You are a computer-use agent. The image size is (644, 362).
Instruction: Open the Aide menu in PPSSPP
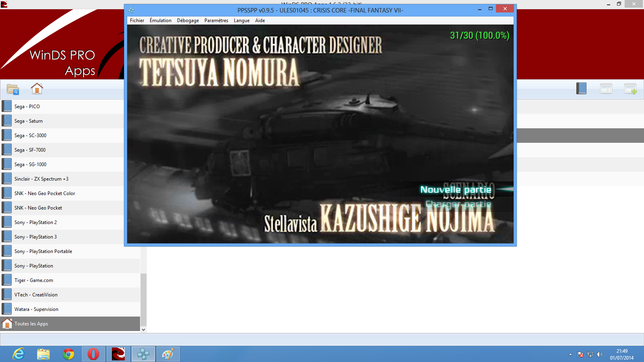pyautogui.click(x=260, y=21)
